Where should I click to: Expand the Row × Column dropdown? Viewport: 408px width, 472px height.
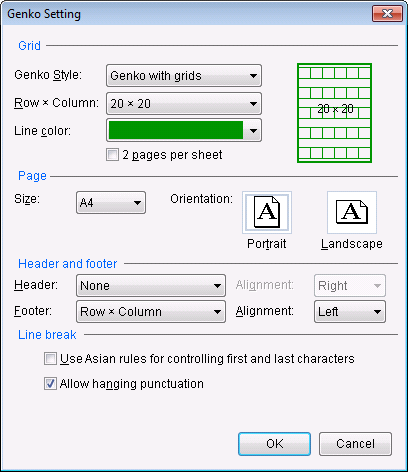(x=184, y=104)
